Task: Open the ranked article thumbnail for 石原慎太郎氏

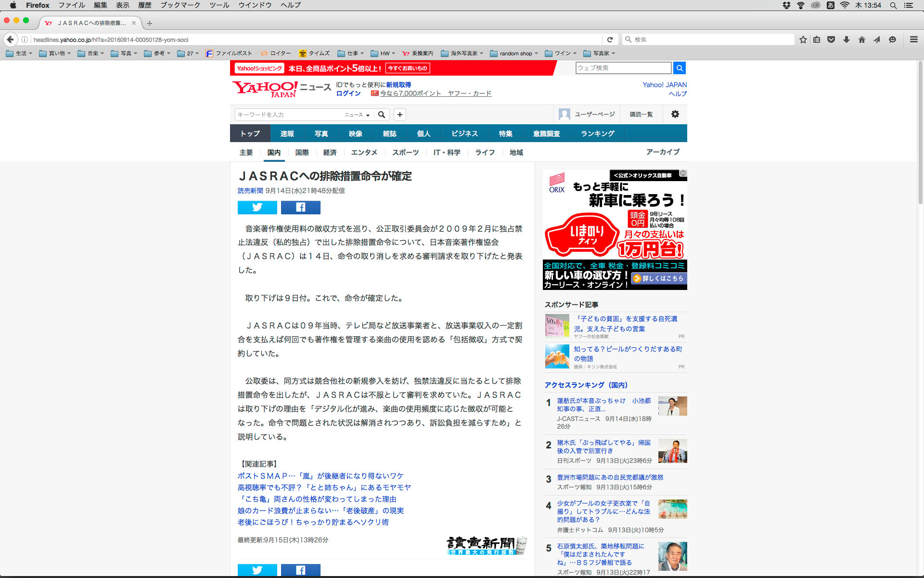Action: tap(672, 556)
